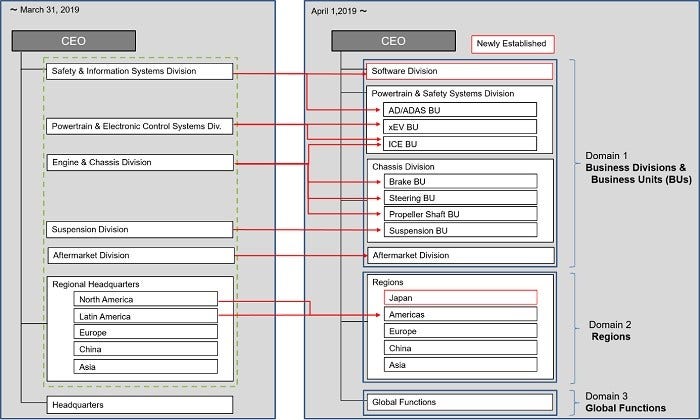Click the Newly Established legend box
The image size is (700, 420).
click(x=513, y=43)
